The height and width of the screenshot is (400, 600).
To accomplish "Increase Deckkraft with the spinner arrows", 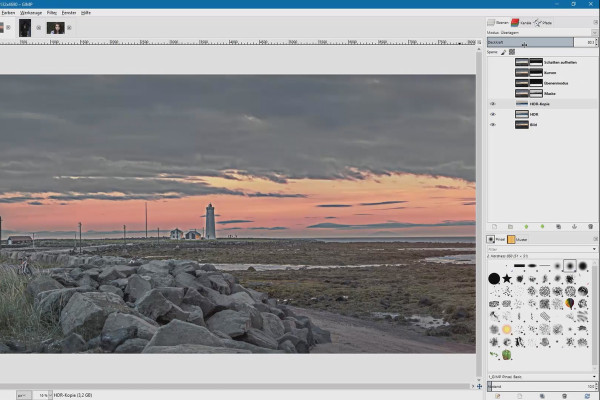I will click(596, 40).
